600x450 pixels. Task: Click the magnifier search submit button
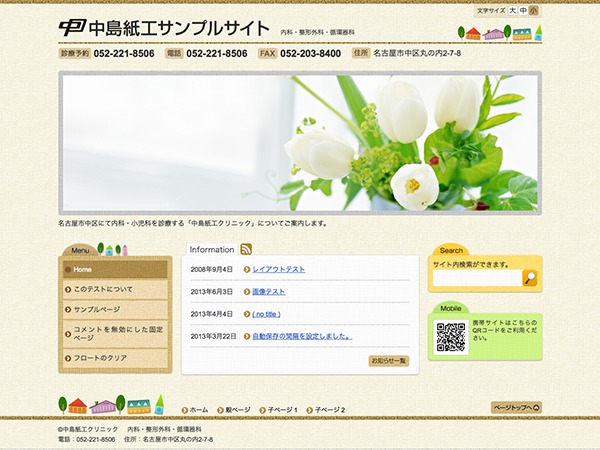[530, 278]
